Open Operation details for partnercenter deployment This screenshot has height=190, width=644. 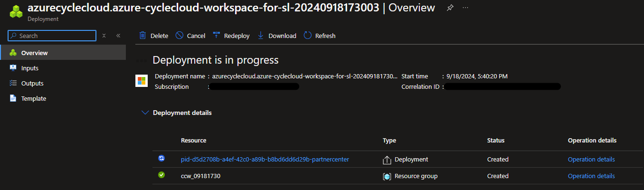[591, 159]
